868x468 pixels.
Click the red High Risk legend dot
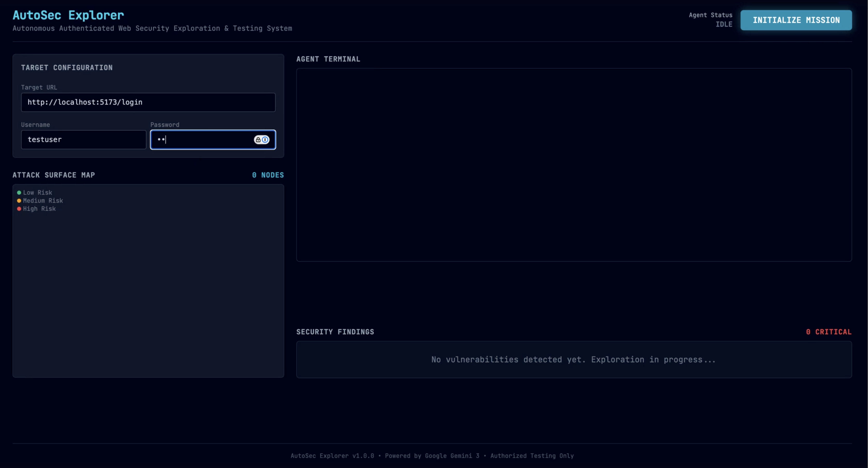[19, 209]
